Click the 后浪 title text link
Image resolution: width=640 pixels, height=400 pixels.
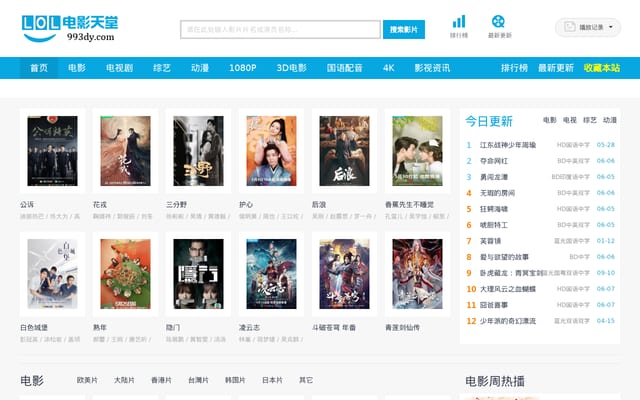319,204
